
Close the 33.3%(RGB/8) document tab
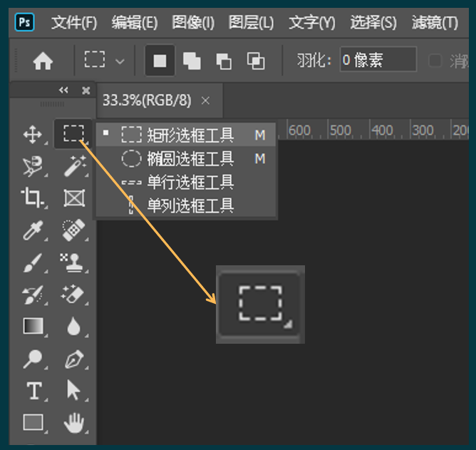(206, 101)
